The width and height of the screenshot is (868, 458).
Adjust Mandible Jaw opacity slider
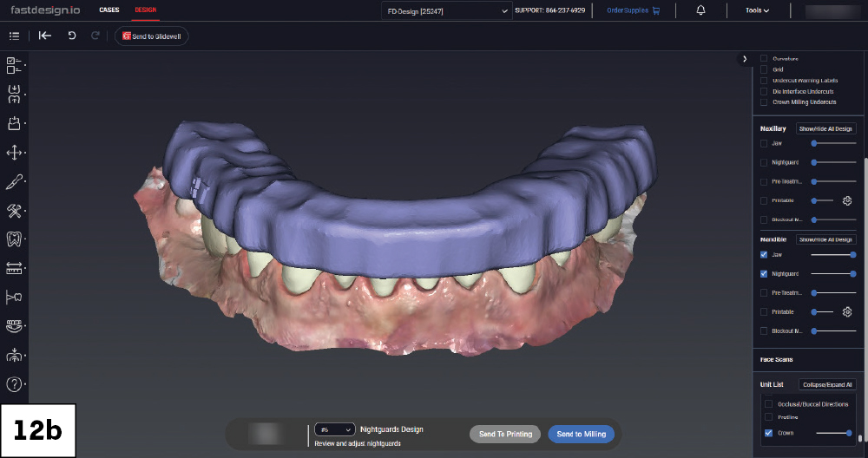click(833, 255)
